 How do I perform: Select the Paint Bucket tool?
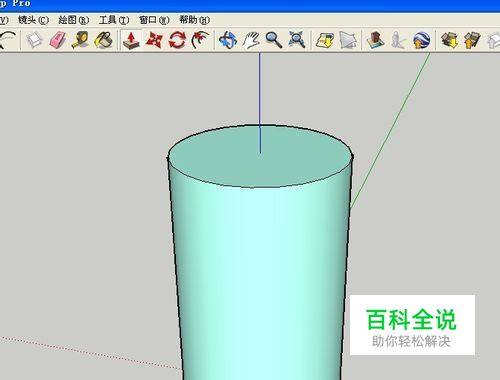104,40
